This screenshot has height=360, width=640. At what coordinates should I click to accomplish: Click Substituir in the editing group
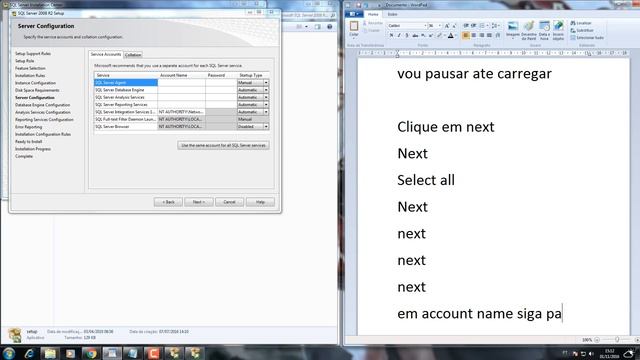point(582,30)
